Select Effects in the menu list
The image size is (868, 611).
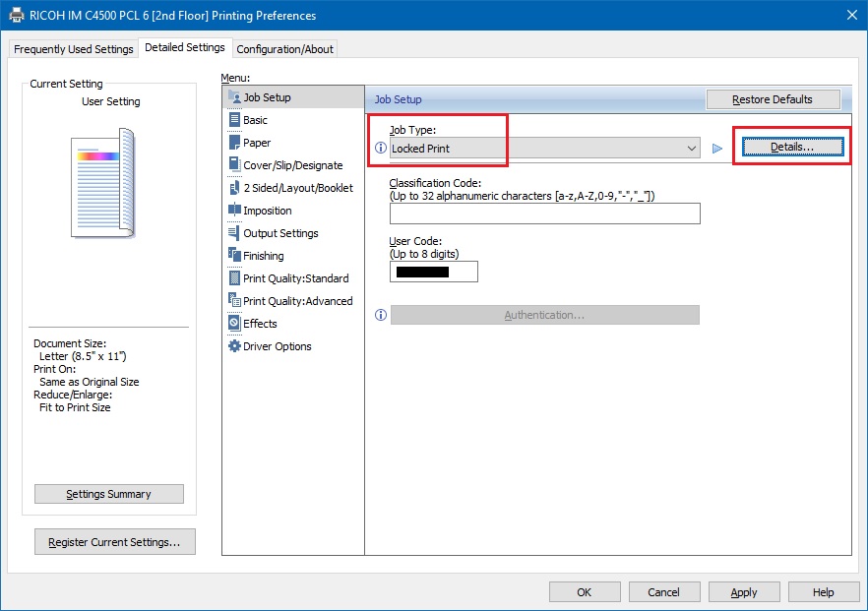point(293,323)
